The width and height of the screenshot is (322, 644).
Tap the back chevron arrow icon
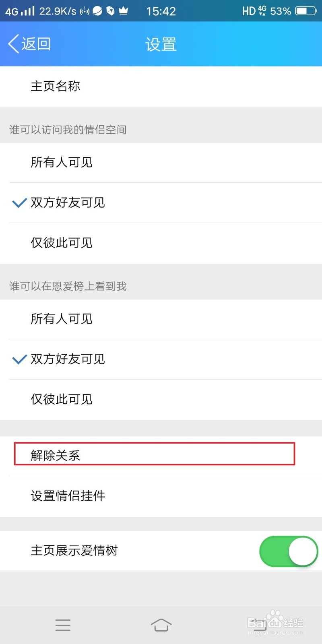(13, 44)
